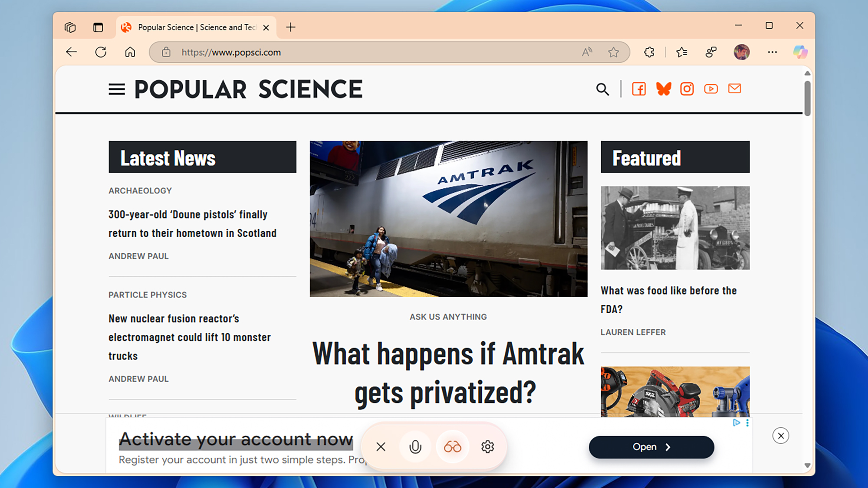Image resolution: width=868 pixels, height=488 pixels.
Task: Open Popular Science's Facebook page icon
Action: click(x=638, y=89)
